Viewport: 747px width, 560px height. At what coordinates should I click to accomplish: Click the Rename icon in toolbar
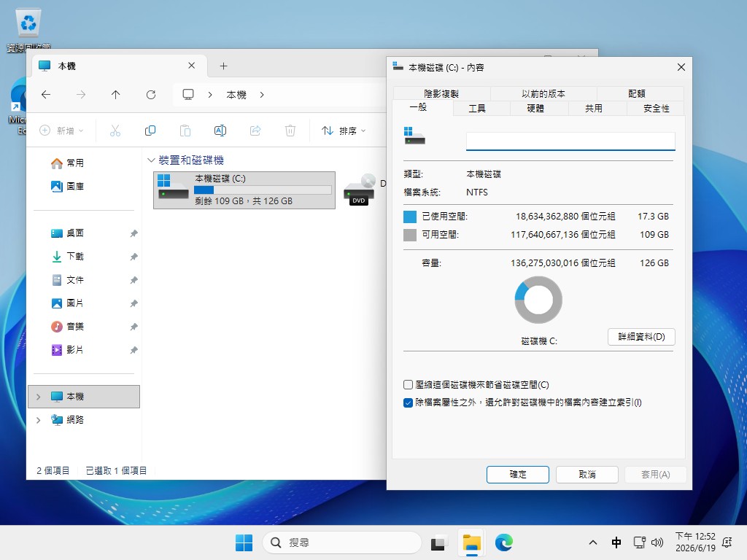click(x=220, y=131)
